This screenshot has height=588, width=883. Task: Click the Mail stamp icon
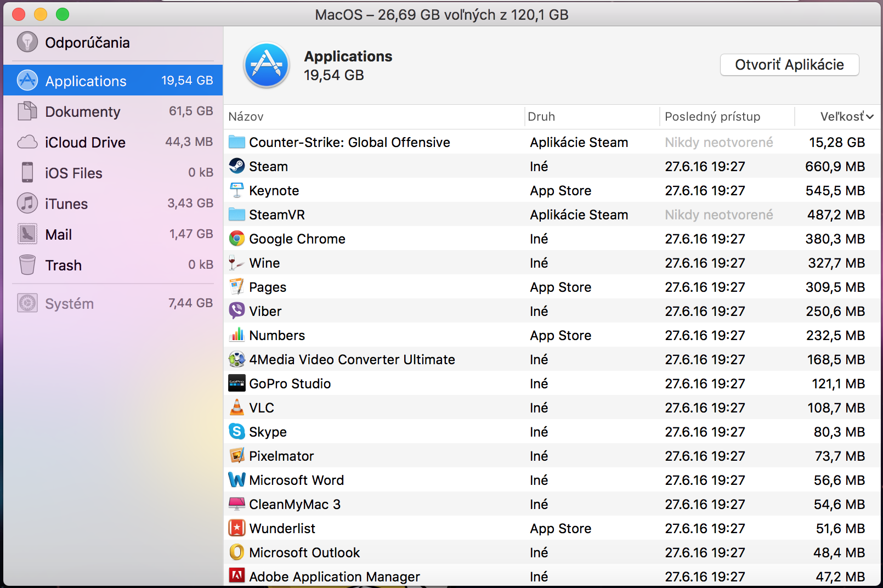point(27,234)
